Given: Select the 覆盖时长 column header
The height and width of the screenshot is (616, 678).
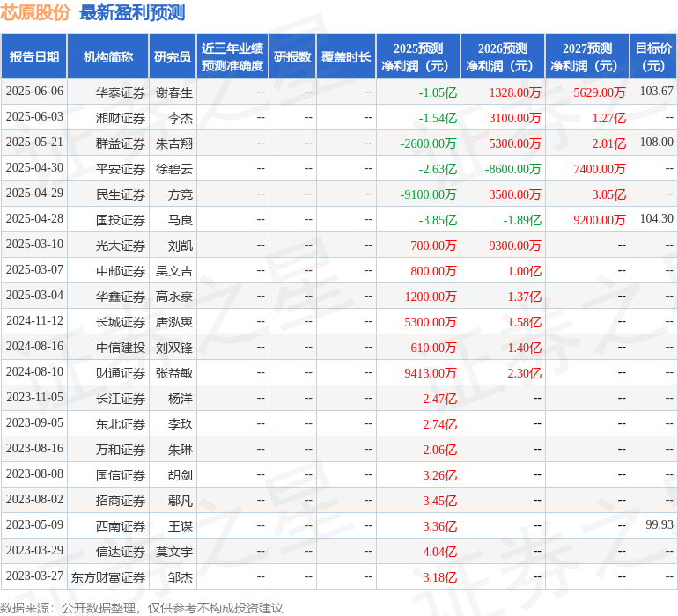Looking at the screenshot, I should point(345,57).
